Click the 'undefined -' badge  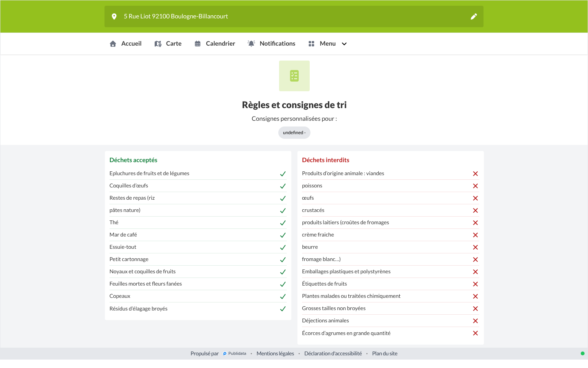point(294,133)
